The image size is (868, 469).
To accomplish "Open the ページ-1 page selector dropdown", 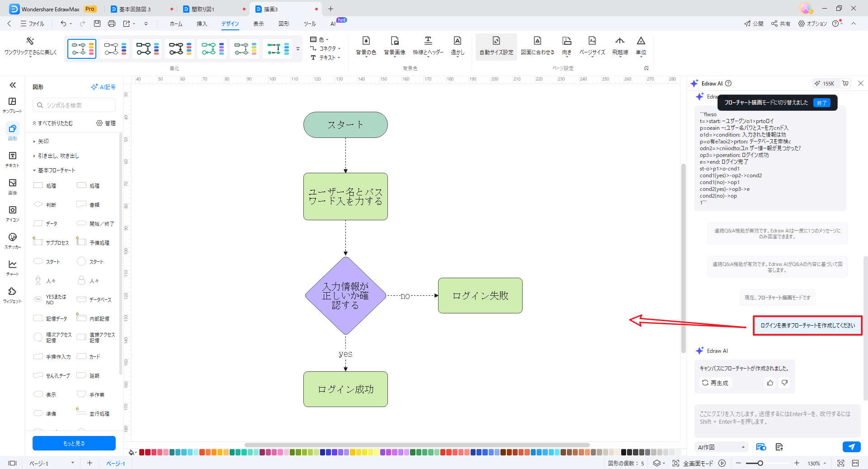I will click(x=51, y=463).
